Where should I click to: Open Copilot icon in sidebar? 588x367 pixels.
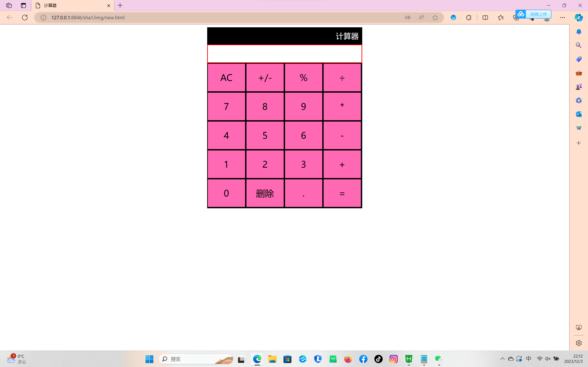tap(579, 17)
